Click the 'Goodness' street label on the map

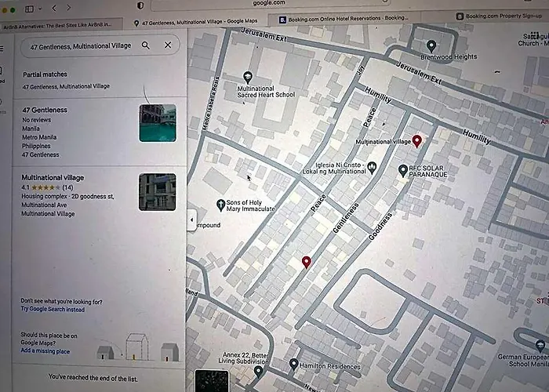pyautogui.click(x=380, y=227)
